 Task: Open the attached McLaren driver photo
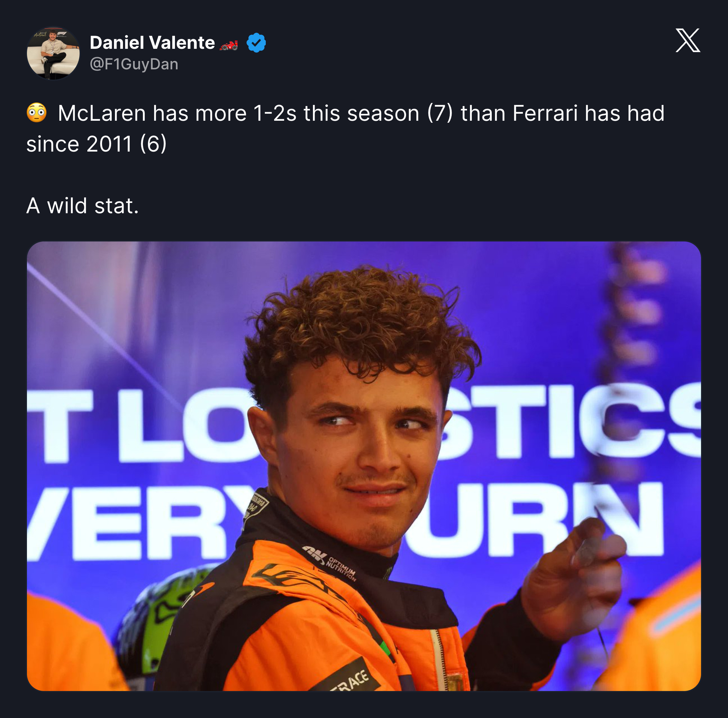tap(364, 466)
